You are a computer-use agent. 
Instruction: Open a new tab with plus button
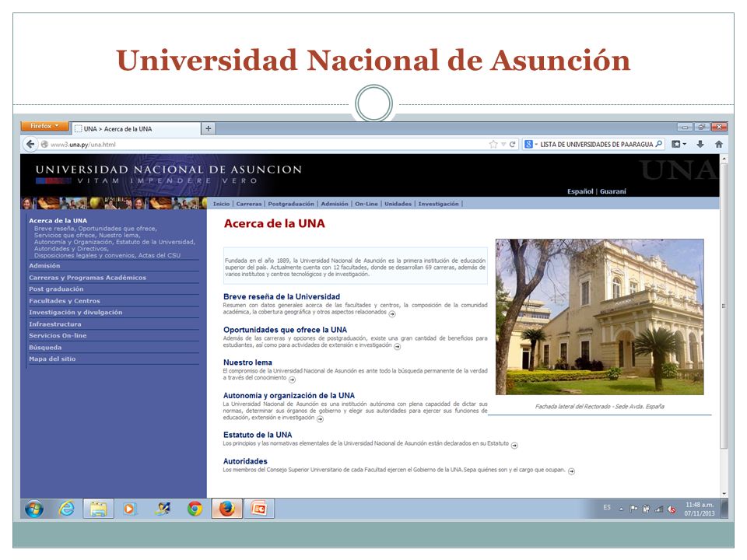209,128
